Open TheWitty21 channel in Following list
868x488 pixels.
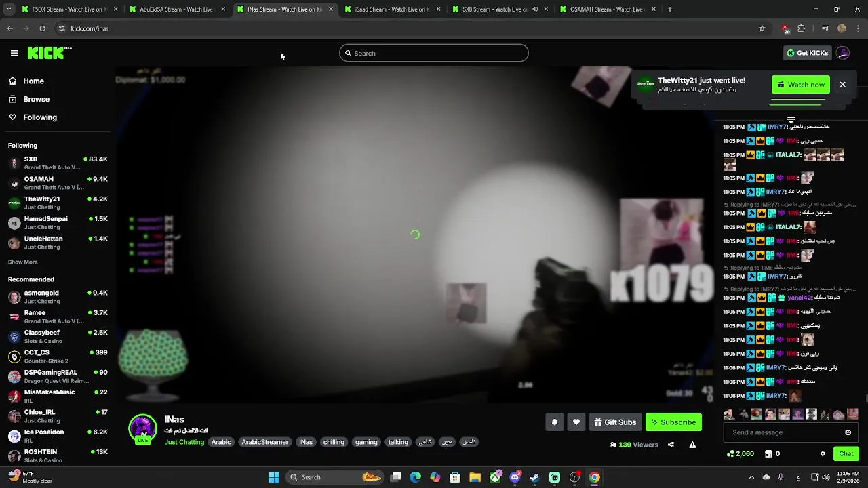(58, 203)
